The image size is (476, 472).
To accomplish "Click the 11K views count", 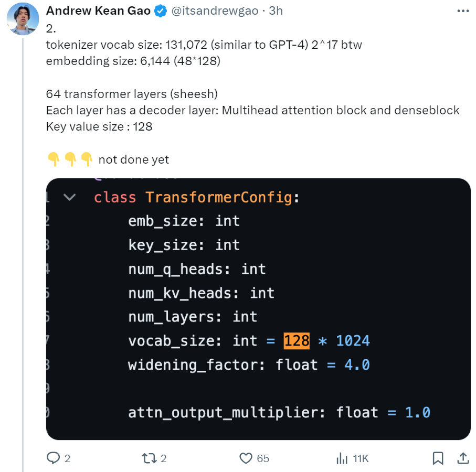I will click(361, 458).
